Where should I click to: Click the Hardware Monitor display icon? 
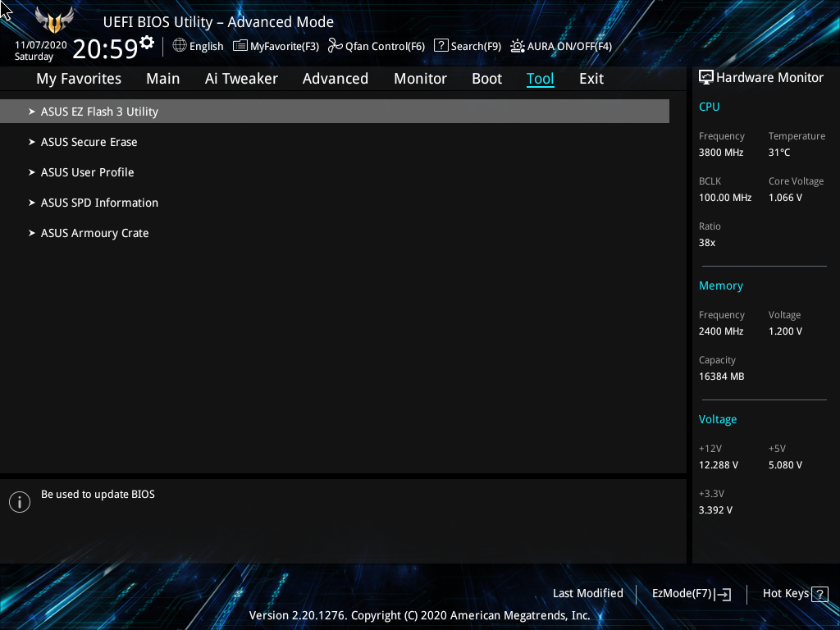point(706,77)
